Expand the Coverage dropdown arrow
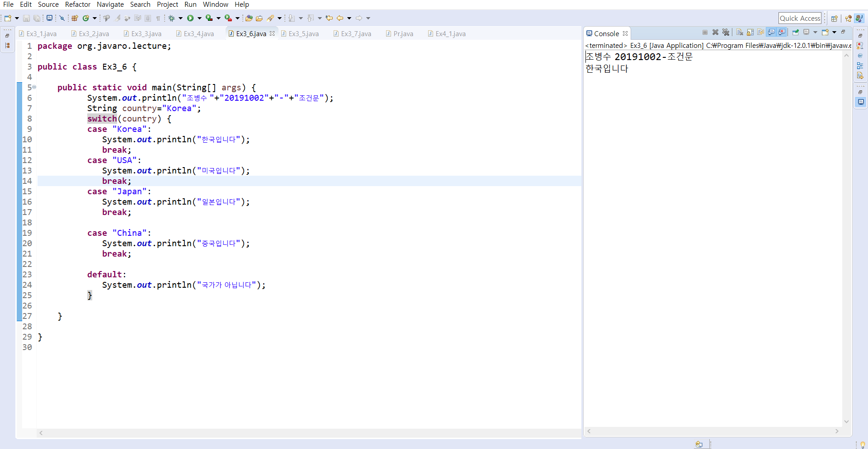The width and height of the screenshot is (868, 449). (218, 18)
